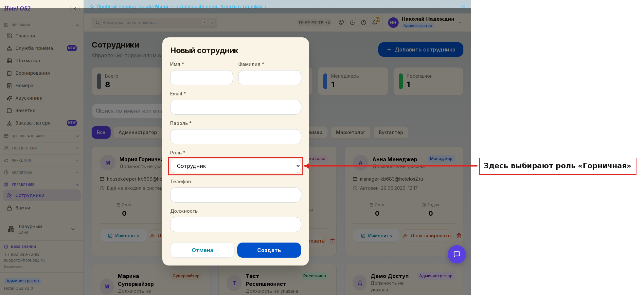Open the Лазурный hotel selector
The image size is (644, 295).
[x=42, y=229]
